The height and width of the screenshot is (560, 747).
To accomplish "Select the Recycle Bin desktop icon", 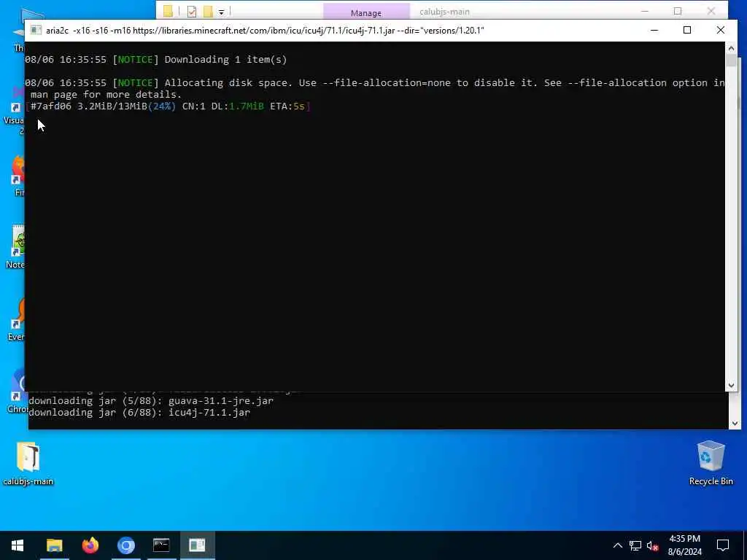I will coord(711,463).
